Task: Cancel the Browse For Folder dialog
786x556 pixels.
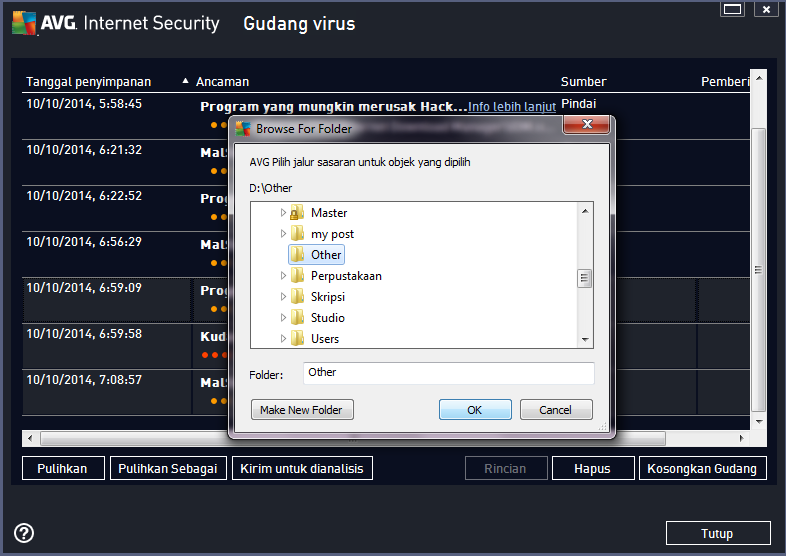Action: coord(556,410)
